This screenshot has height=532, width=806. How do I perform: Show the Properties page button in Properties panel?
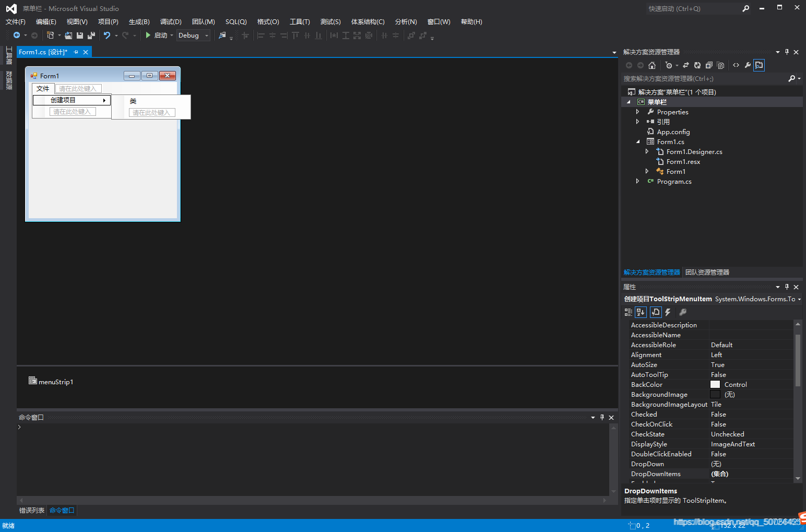click(656, 312)
